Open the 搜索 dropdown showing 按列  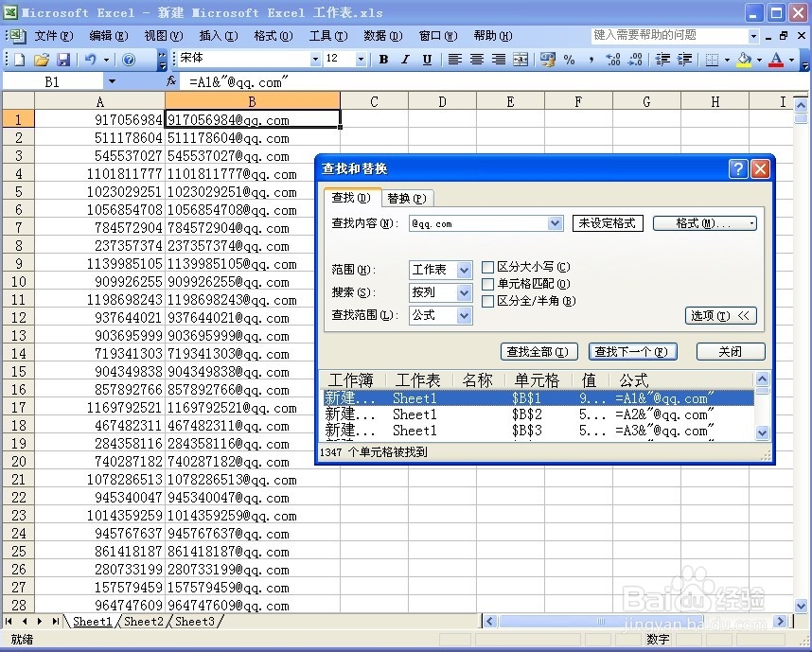(464, 292)
